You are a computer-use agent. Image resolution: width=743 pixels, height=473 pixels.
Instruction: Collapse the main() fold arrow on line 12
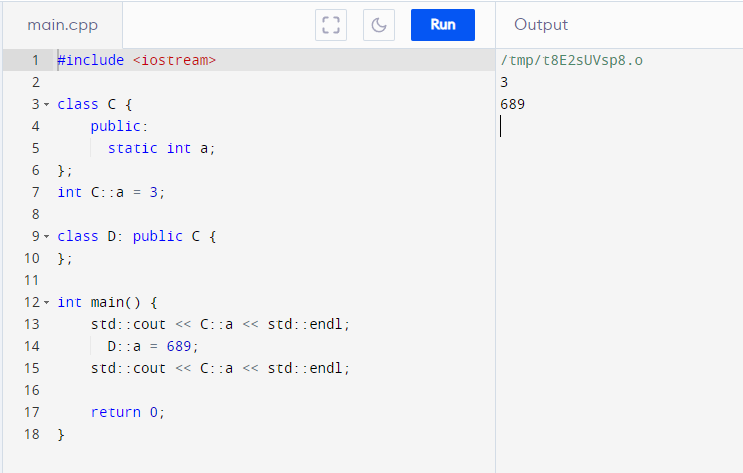[46, 302]
